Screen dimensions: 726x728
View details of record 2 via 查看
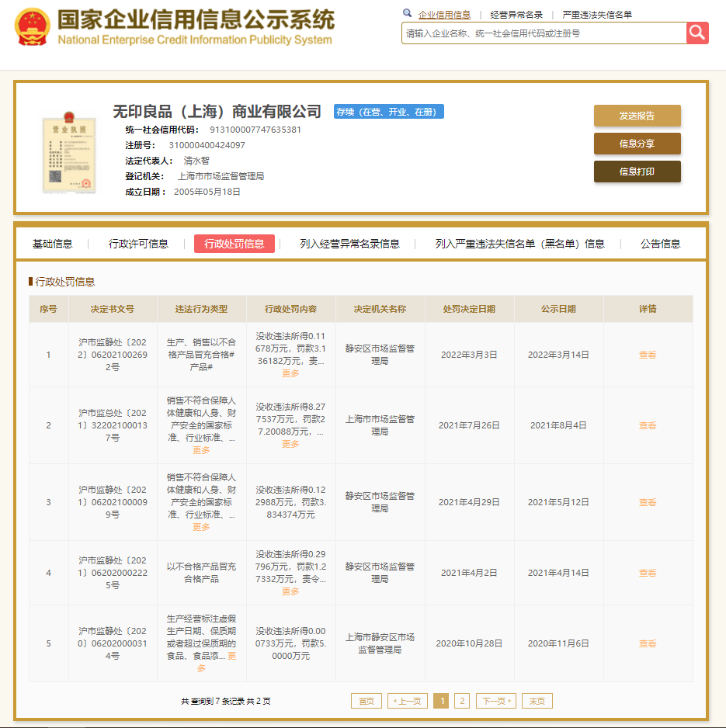click(x=648, y=425)
